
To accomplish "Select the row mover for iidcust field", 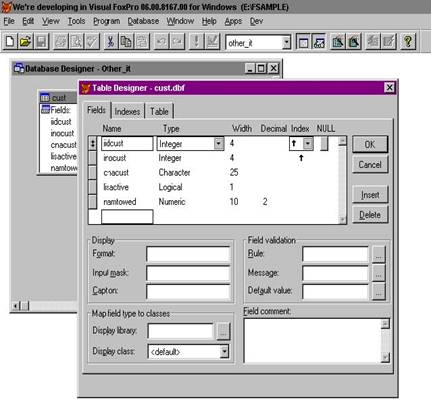I will (93, 144).
